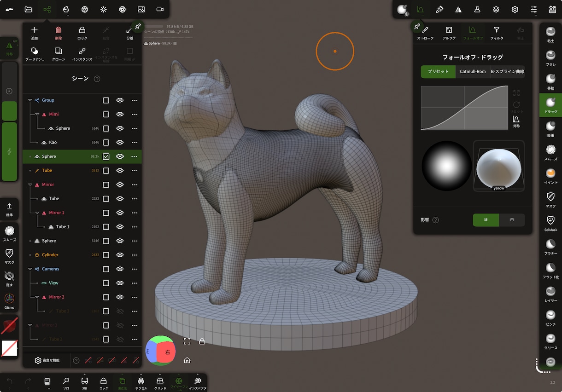This screenshot has width=562, height=392.
Task: Show the hidden Tube 3 object
Action: (120, 311)
